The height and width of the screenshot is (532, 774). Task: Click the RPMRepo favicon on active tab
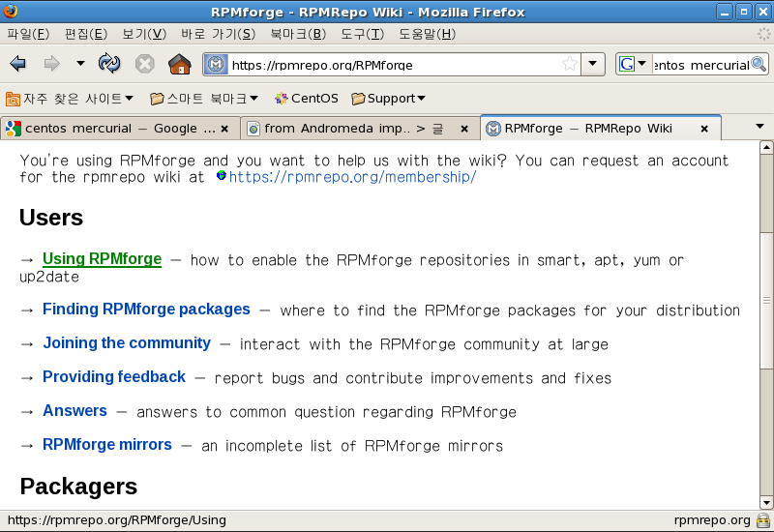click(493, 129)
